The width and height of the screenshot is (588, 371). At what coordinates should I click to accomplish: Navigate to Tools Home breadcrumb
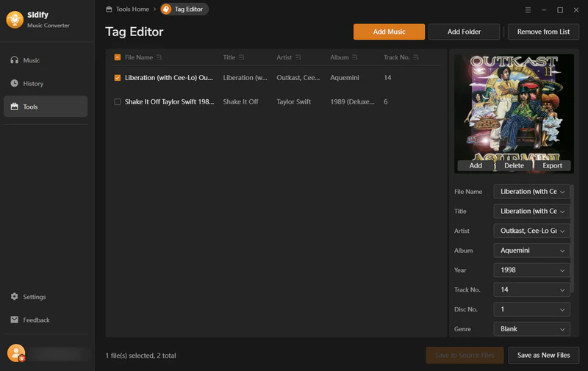(x=132, y=9)
